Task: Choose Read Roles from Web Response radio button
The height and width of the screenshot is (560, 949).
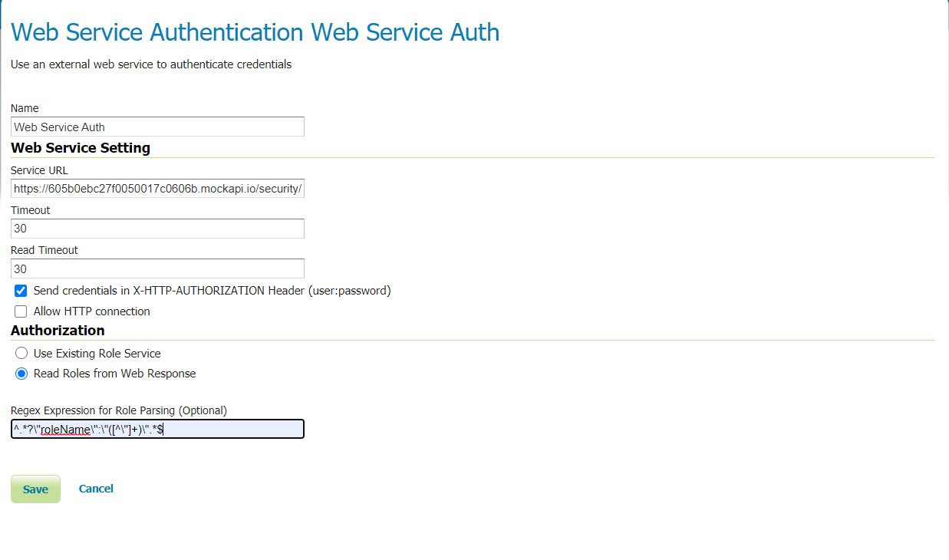Action: point(21,374)
